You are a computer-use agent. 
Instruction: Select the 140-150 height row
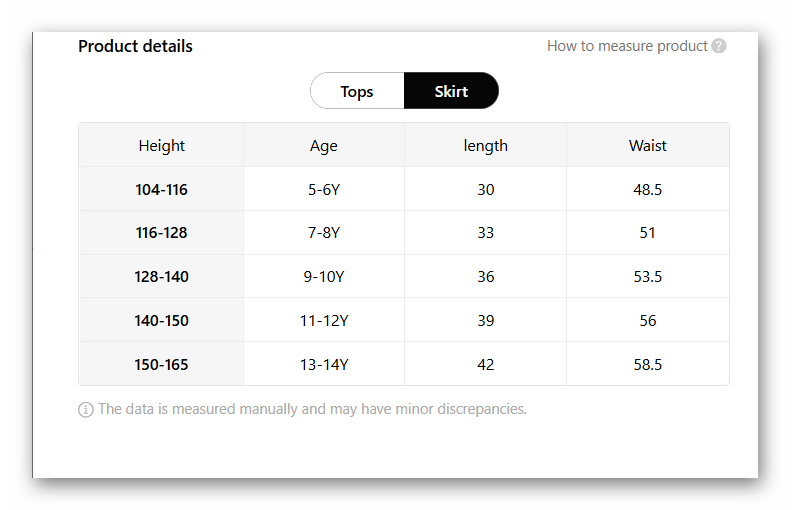[x=162, y=321]
